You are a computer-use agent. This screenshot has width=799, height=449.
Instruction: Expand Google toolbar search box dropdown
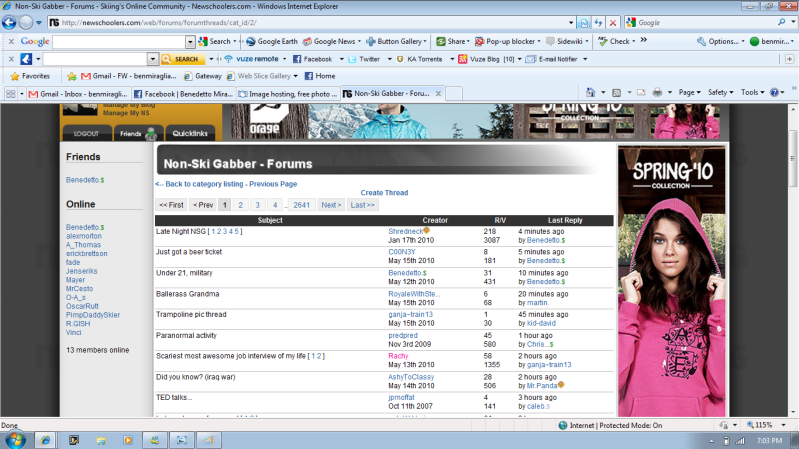click(x=190, y=42)
